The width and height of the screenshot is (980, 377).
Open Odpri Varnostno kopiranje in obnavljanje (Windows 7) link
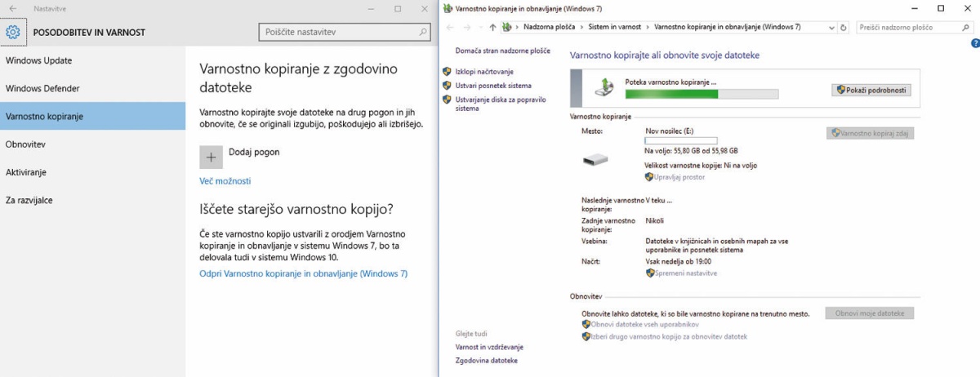click(x=304, y=274)
